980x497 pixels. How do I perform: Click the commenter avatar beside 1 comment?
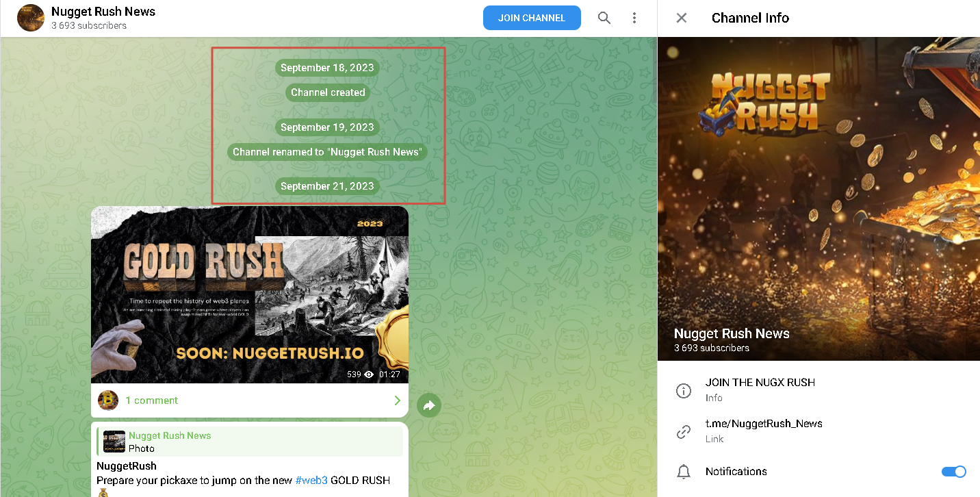click(x=108, y=400)
